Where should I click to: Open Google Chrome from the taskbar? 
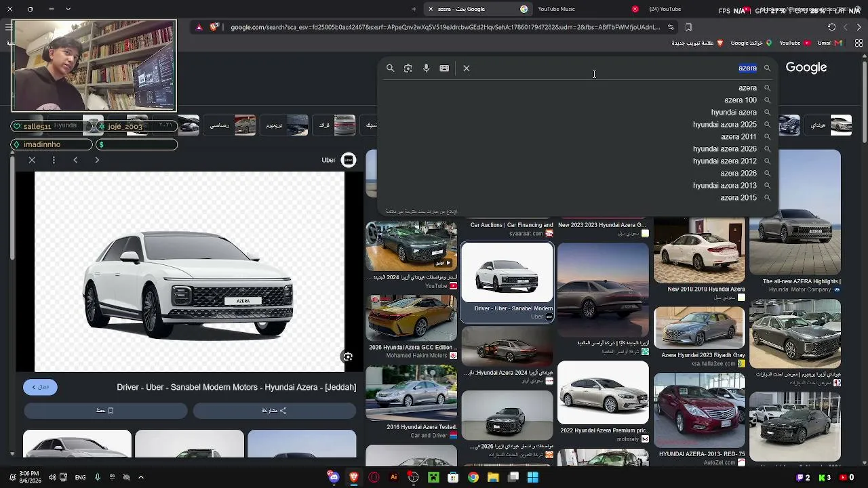(473, 477)
